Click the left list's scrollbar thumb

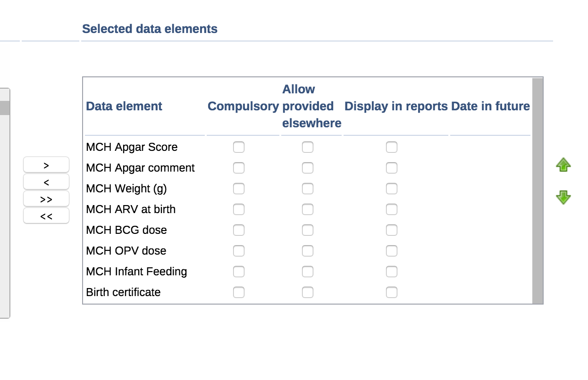pos(5,108)
